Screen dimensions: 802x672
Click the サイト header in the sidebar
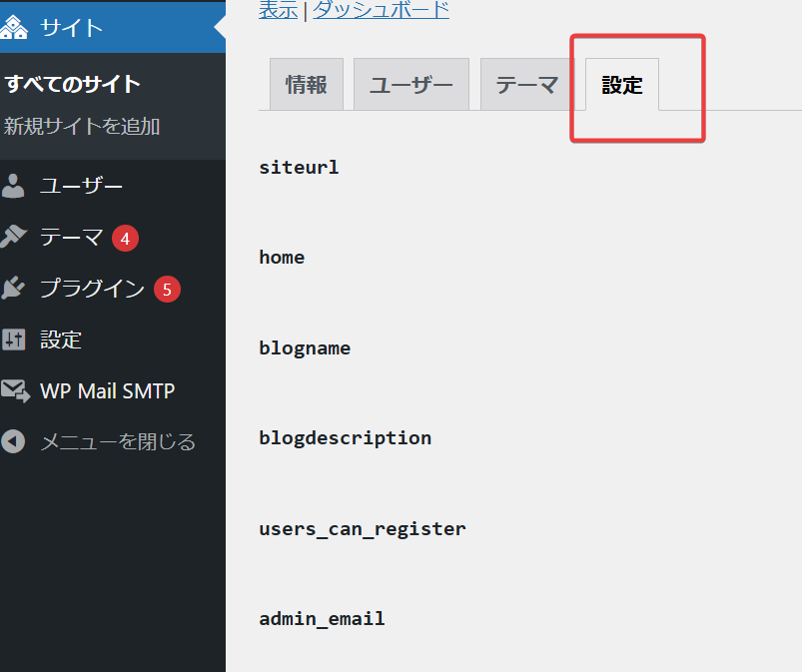[x=70, y=28]
